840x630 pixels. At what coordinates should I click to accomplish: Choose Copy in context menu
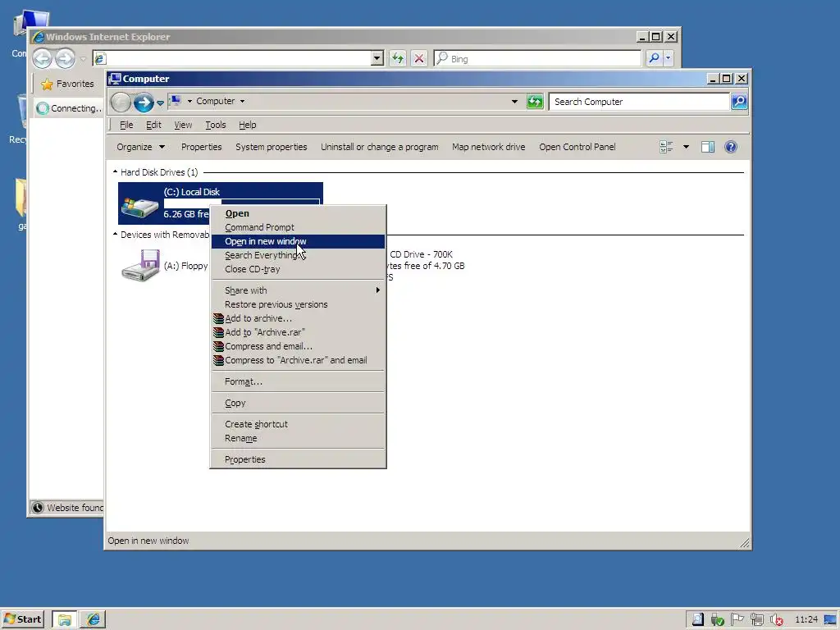coord(298,403)
